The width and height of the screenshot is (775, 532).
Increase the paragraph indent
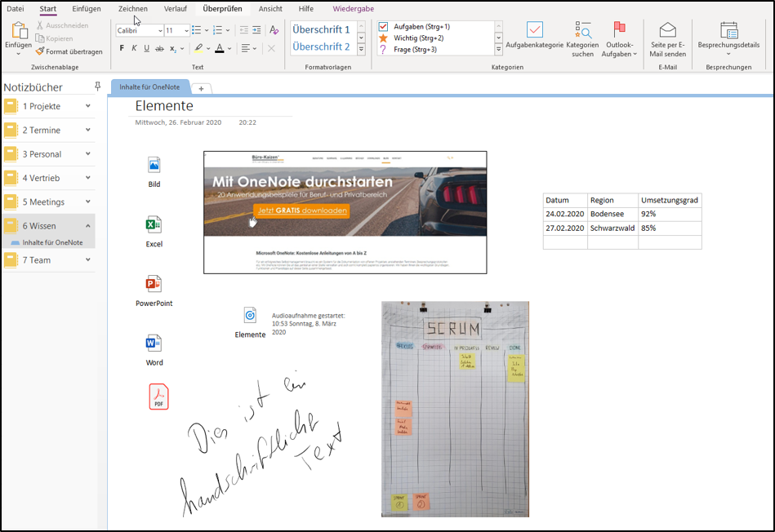[256, 31]
